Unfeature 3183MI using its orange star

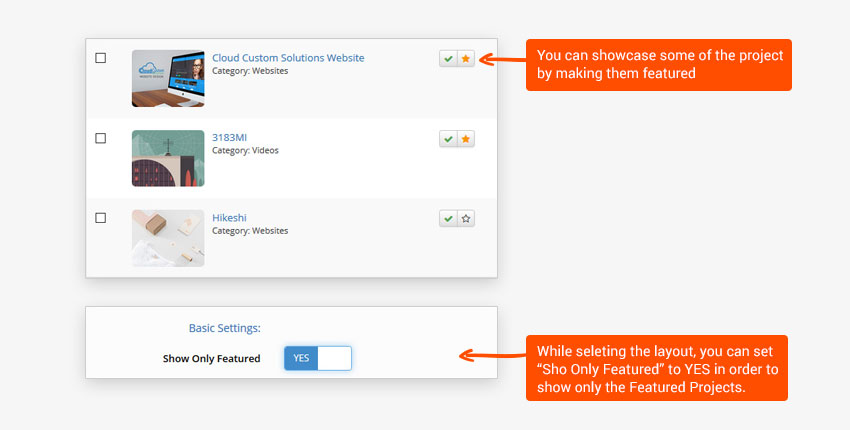pyautogui.click(x=466, y=138)
